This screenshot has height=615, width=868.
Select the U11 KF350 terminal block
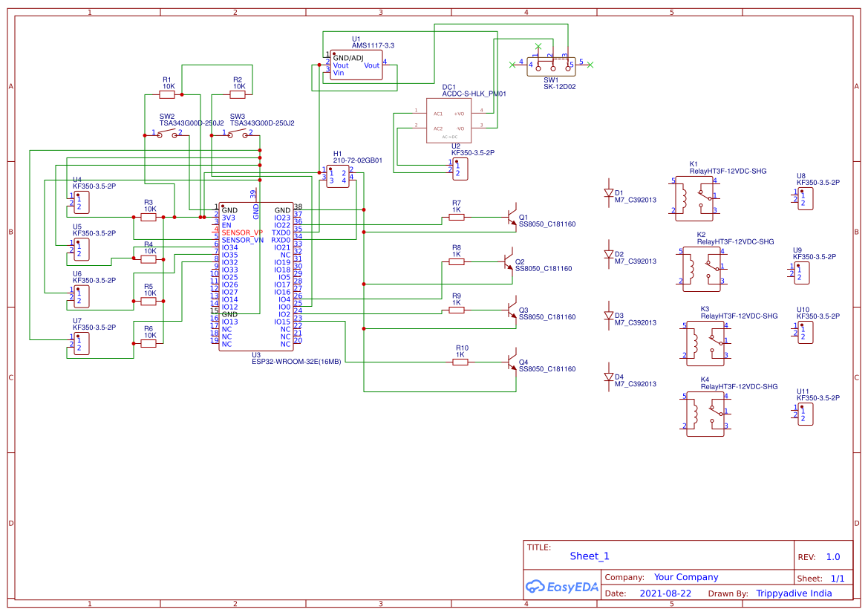coord(806,414)
